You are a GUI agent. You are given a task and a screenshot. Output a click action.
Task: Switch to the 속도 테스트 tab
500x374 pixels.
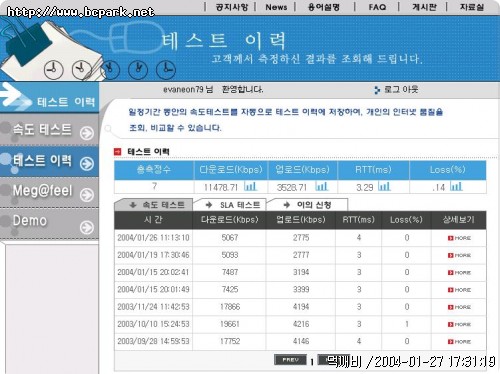(154, 205)
